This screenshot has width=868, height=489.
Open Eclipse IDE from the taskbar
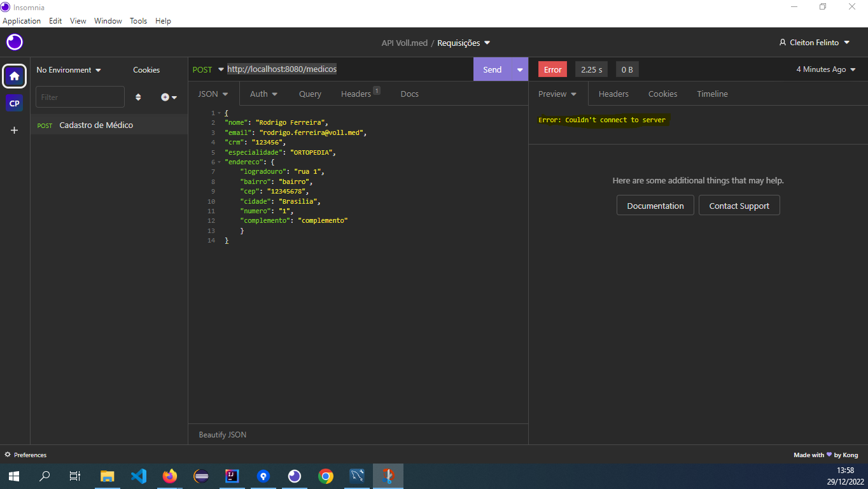200,476
